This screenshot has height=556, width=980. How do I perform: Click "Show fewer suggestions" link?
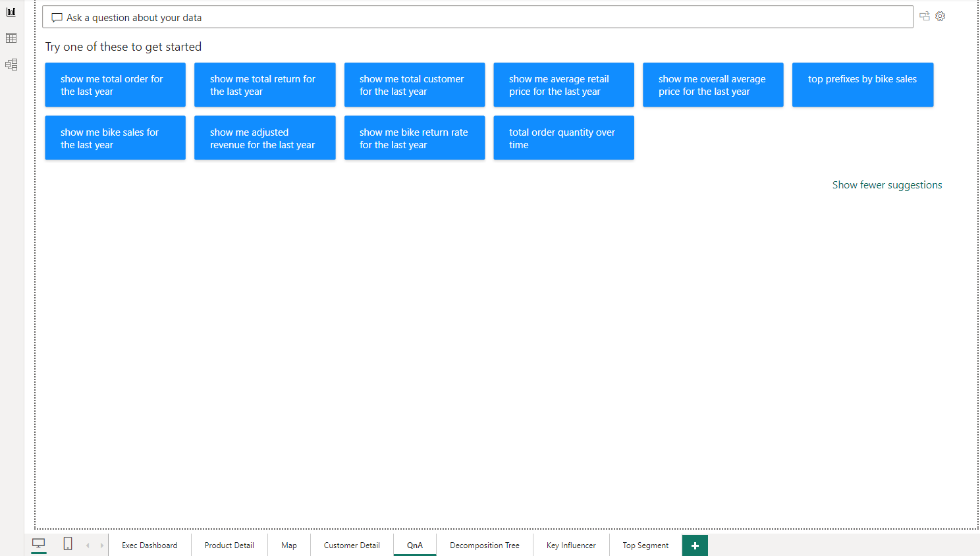pos(886,185)
